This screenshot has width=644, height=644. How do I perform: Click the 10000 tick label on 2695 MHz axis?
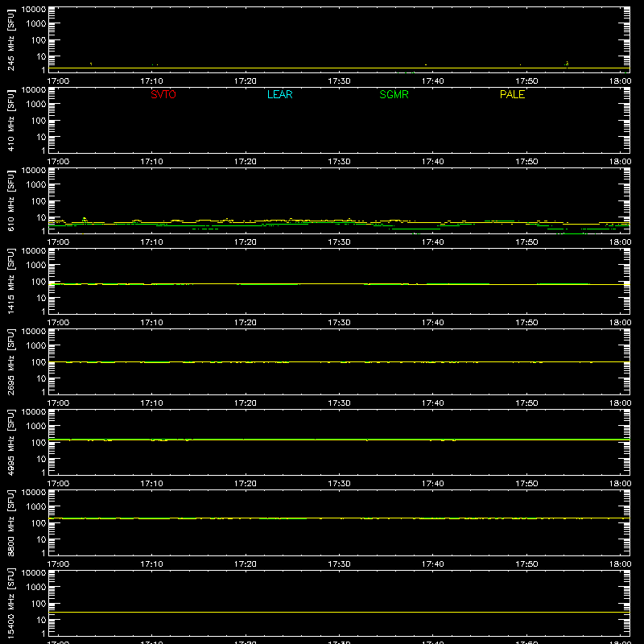[34, 332]
